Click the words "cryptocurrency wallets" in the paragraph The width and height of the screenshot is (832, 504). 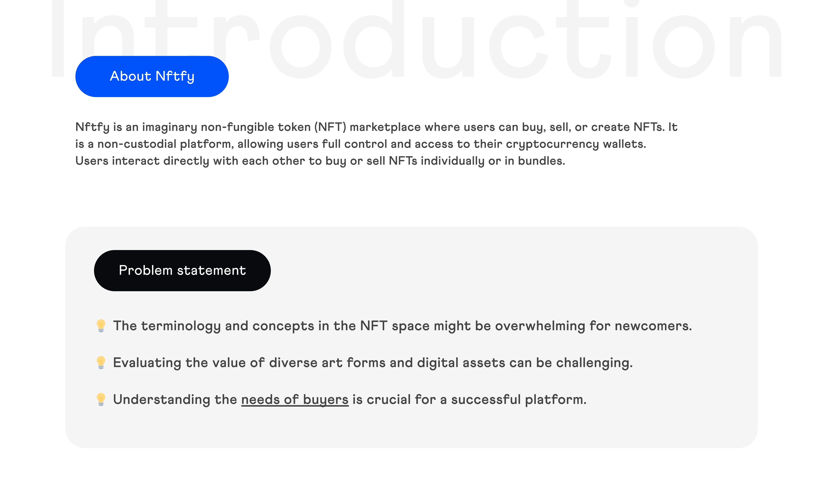575,144
